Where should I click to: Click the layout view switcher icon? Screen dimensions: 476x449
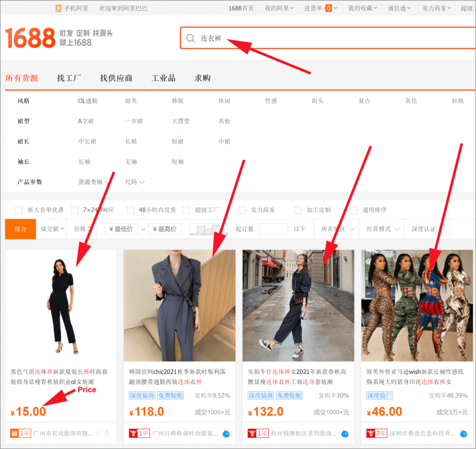click(x=208, y=229)
